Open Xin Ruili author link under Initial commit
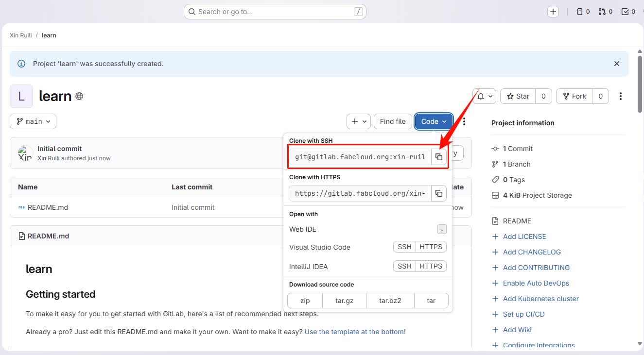This screenshot has width=644, height=355. pos(49,158)
